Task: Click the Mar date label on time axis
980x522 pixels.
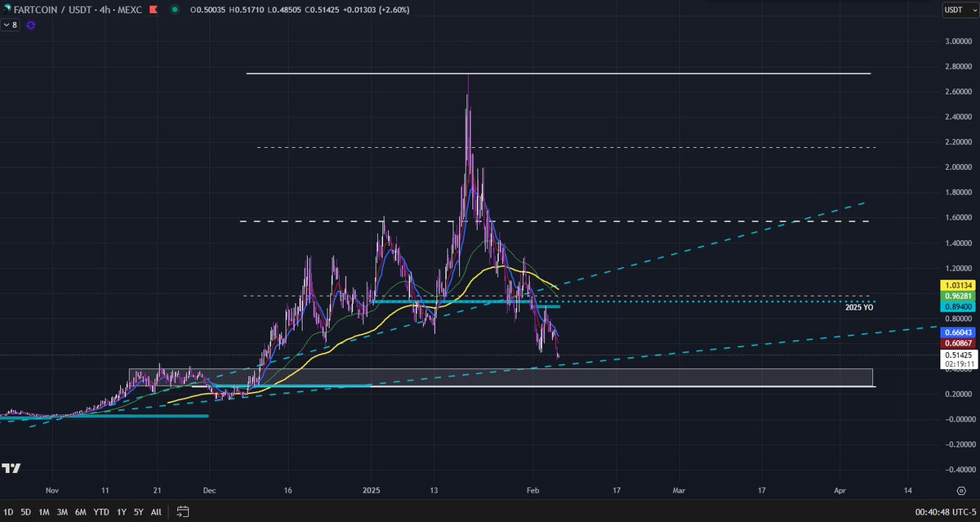Action: click(x=679, y=491)
